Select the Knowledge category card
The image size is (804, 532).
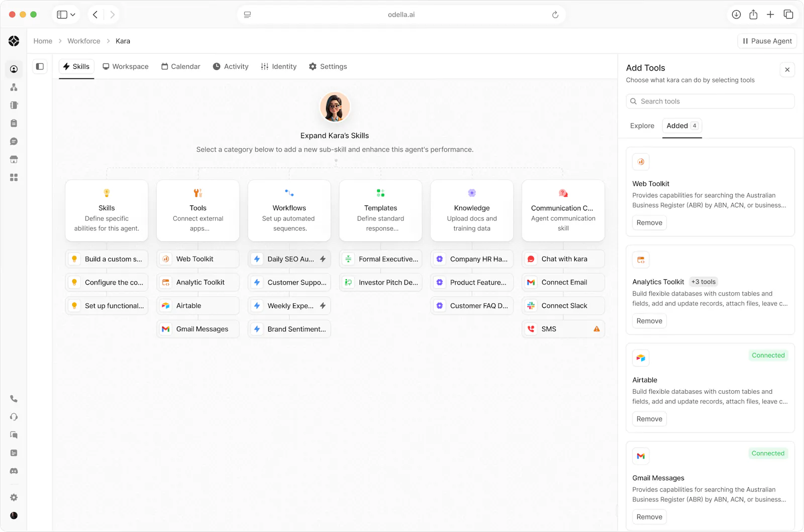click(472, 210)
